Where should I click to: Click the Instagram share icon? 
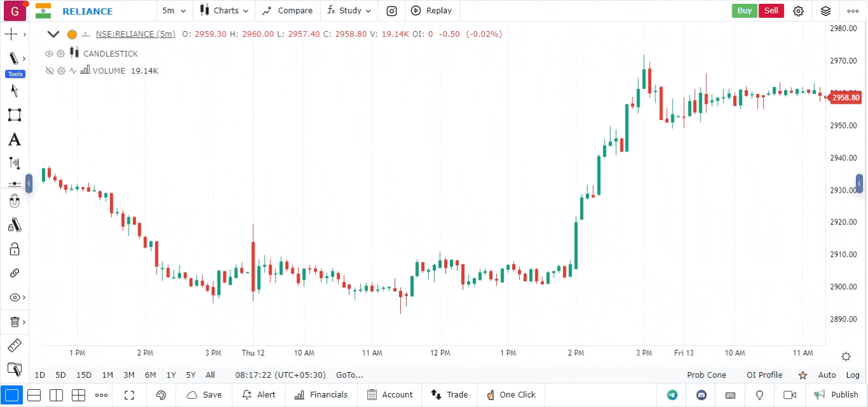click(x=392, y=11)
